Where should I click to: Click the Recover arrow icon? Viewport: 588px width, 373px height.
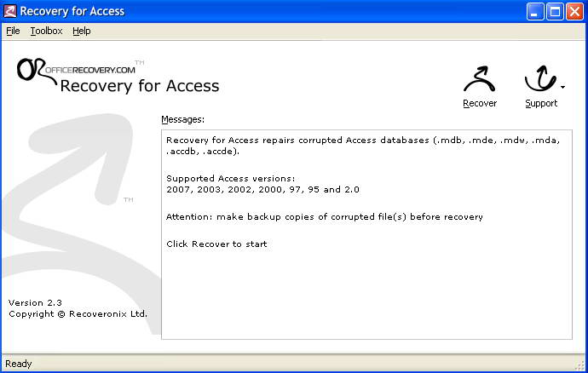(480, 79)
